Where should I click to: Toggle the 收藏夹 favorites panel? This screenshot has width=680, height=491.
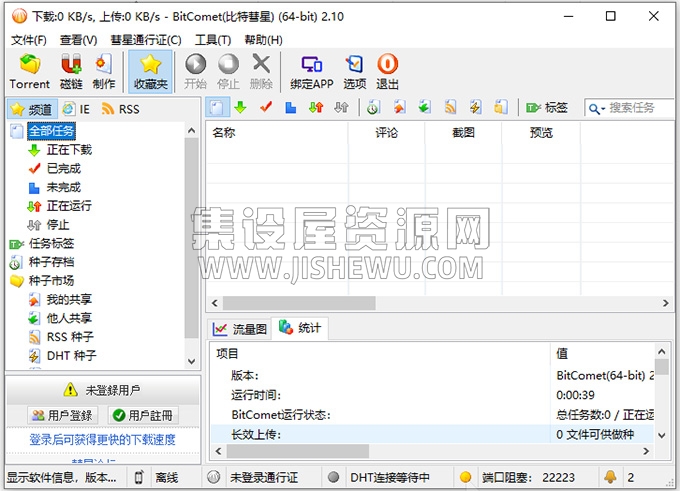[x=150, y=72]
